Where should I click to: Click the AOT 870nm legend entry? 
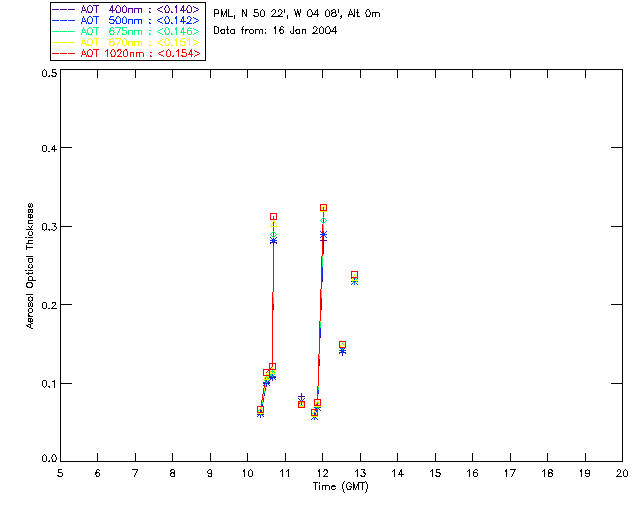click(x=126, y=42)
